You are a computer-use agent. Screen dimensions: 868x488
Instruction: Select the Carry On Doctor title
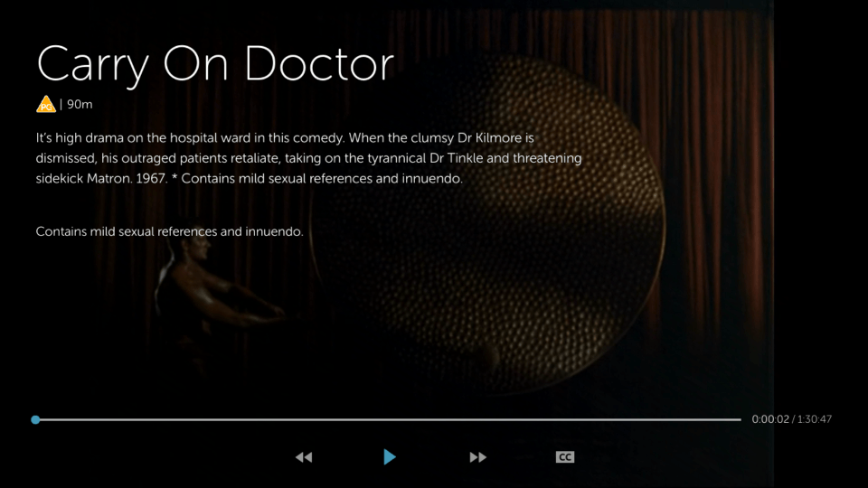215,63
